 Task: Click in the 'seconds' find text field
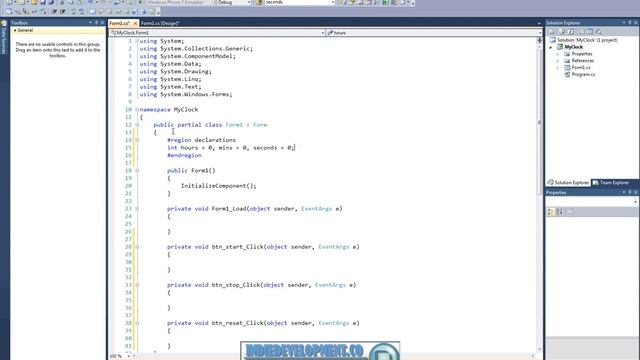(297, 2)
